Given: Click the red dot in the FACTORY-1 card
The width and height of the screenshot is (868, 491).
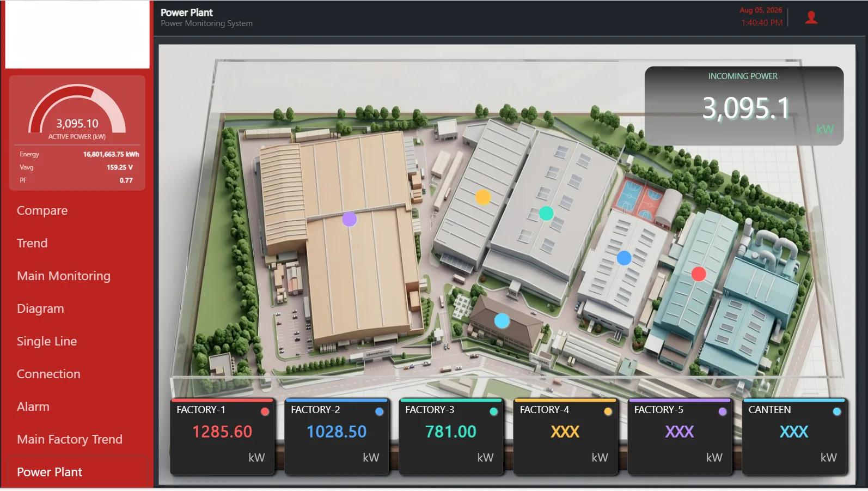Looking at the screenshot, I should tap(265, 411).
